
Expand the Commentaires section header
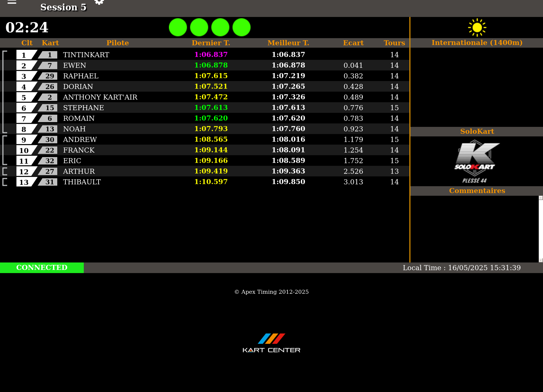click(477, 191)
